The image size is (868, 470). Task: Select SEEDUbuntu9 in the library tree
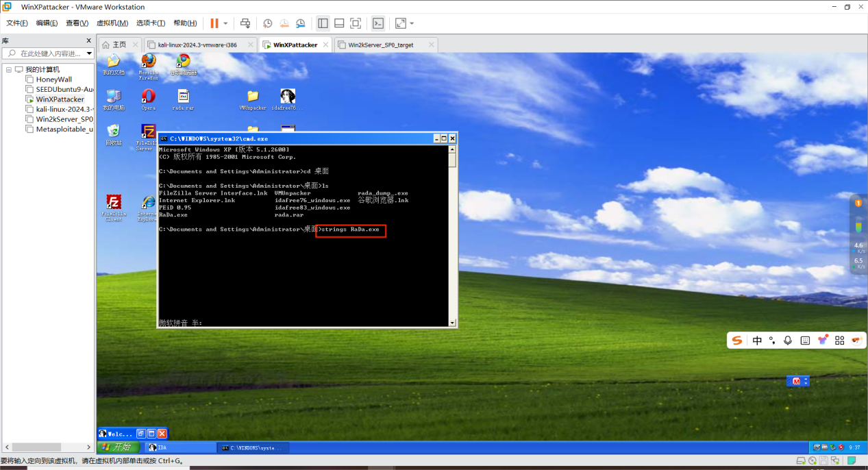(59, 89)
